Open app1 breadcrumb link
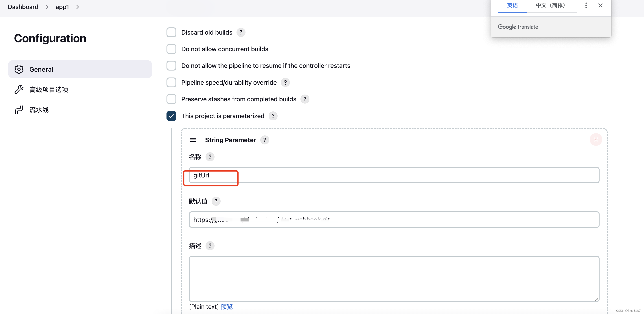Viewport: 644px width, 314px height. [x=62, y=7]
